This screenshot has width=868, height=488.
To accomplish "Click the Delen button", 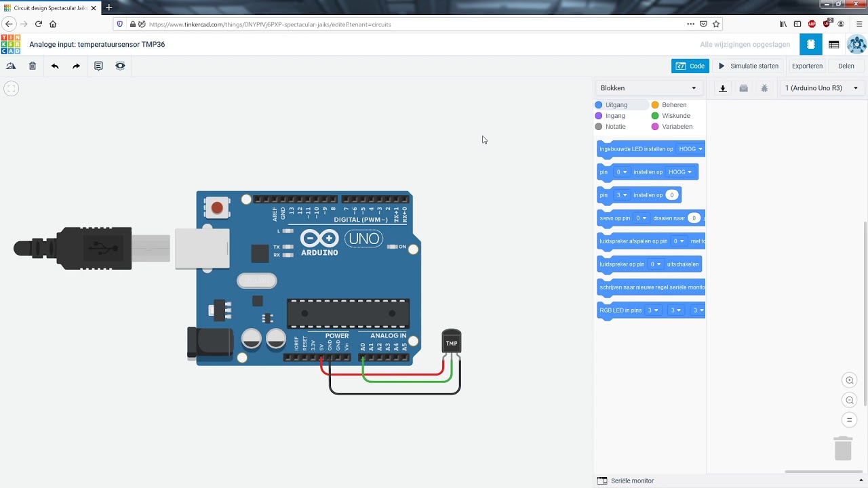I will [x=846, y=66].
